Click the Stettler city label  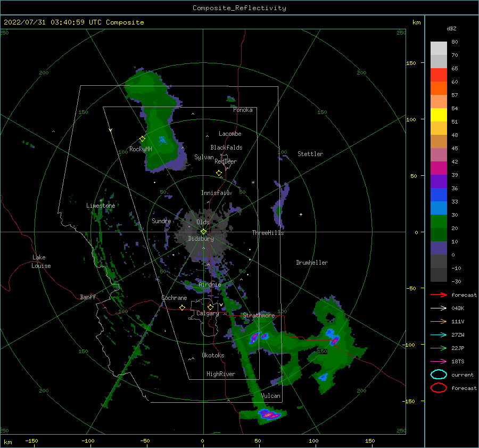(x=310, y=154)
